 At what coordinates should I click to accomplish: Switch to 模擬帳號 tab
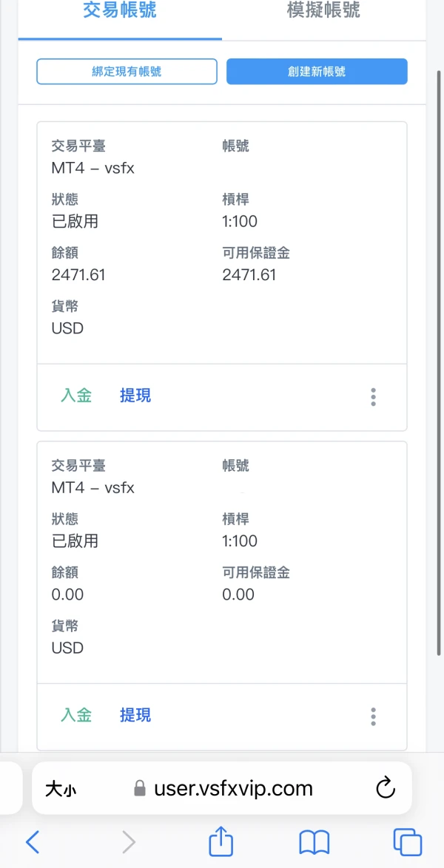click(x=323, y=11)
